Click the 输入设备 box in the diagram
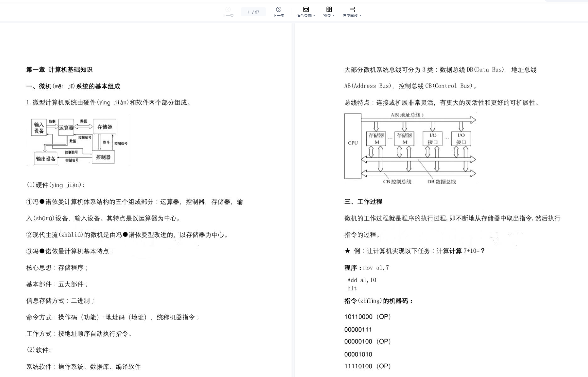 [39, 128]
